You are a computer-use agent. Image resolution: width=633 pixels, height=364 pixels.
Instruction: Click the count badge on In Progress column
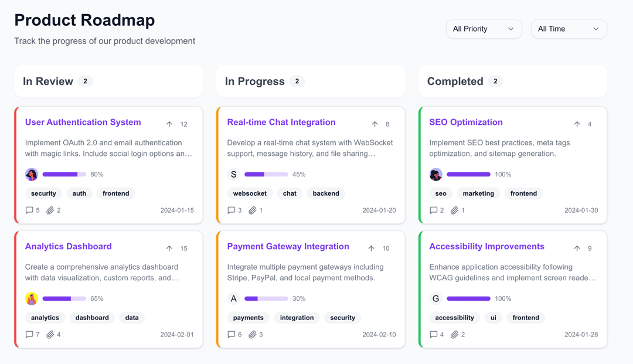298,81
